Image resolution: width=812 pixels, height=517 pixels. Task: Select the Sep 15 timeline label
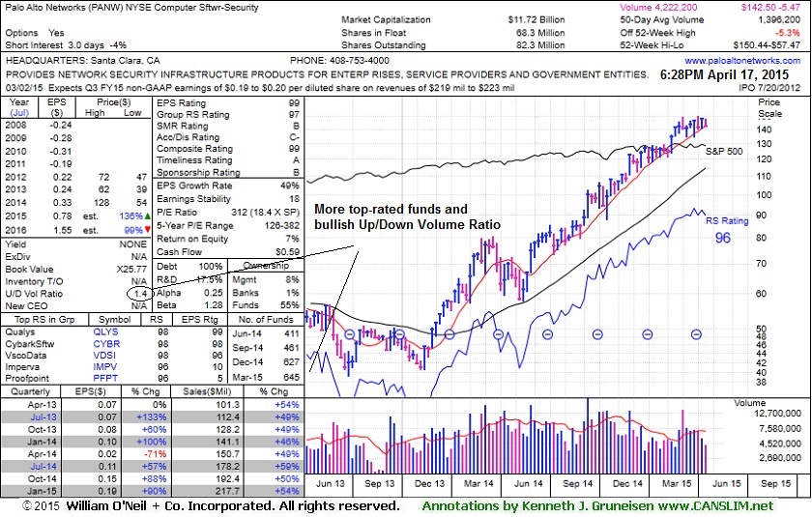pos(775,483)
